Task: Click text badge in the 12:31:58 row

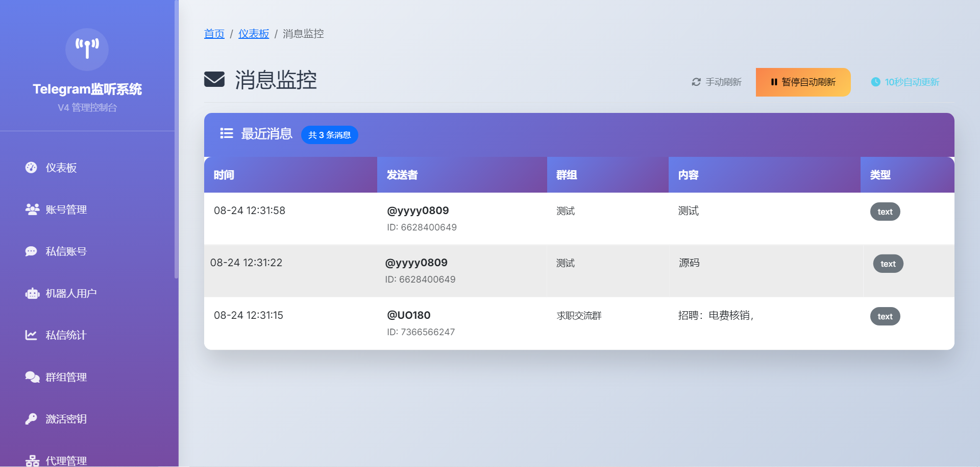Action: [885, 212]
